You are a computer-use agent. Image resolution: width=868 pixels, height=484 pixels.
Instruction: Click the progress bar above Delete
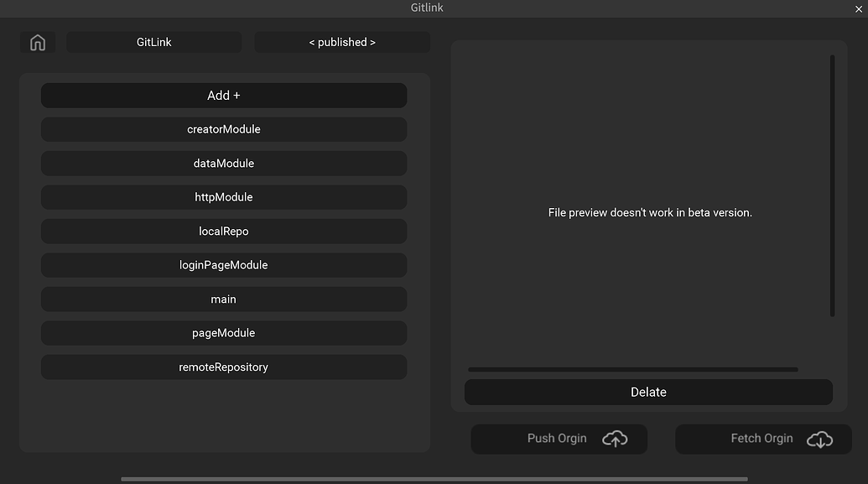pos(633,369)
